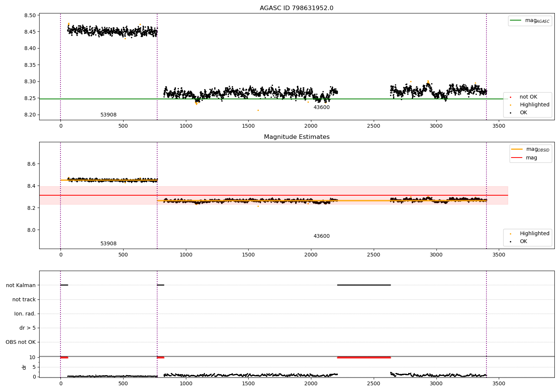Viewport: 560px width, 392px height.
Task: Click the 8.40 y-axis tick label
Action: pyautogui.click(x=30, y=49)
